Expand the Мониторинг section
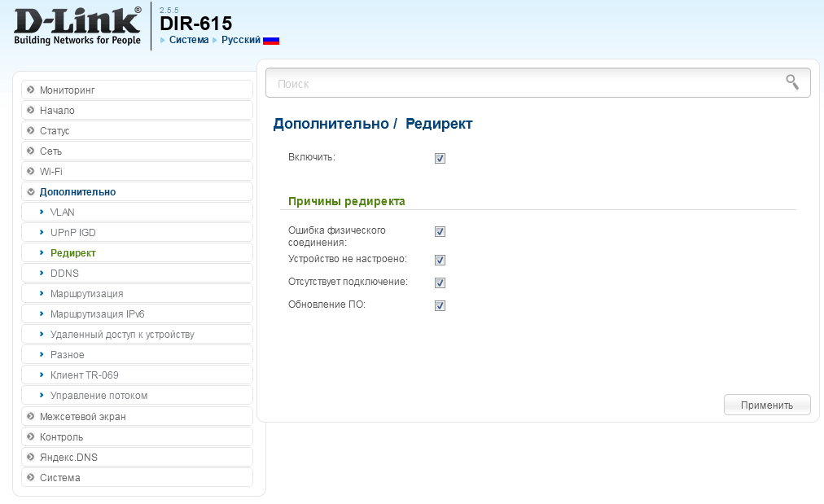The width and height of the screenshot is (824, 504). click(x=137, y=90)
